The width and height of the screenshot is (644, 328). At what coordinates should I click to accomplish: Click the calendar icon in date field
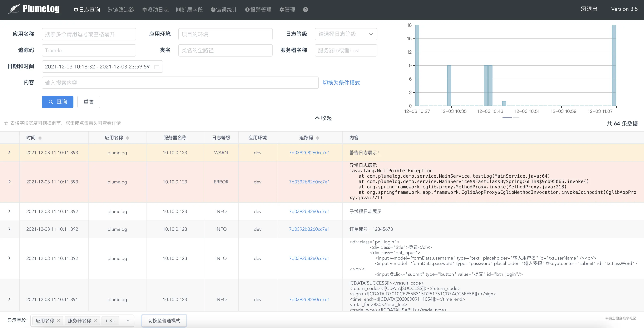click(157, 67)
